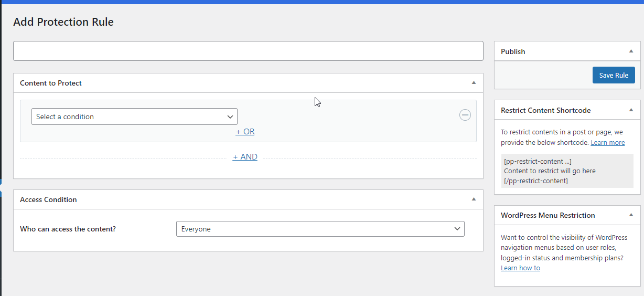Add an OR condition
The image size is (644, 296).
coord(245,132)
